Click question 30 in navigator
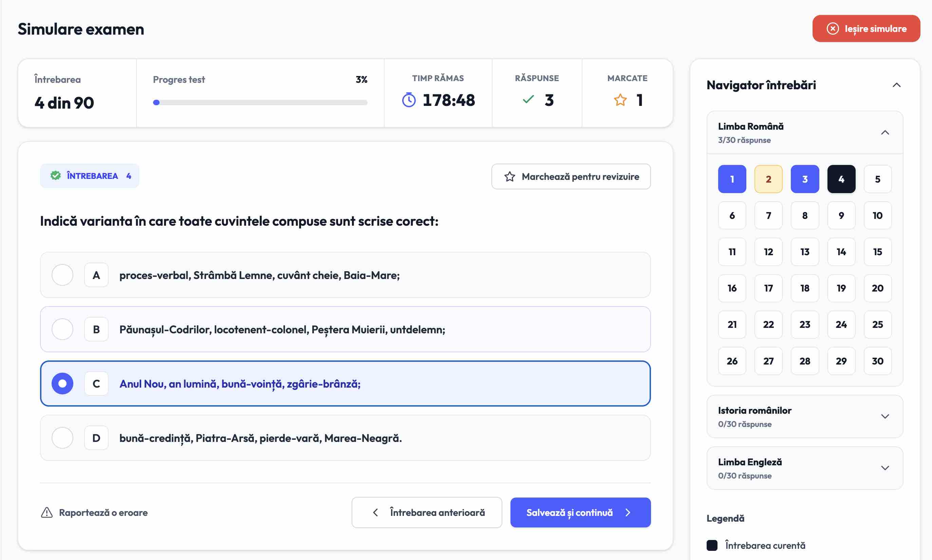This screenshot has width=932, height=560. [x=878, y=361]
